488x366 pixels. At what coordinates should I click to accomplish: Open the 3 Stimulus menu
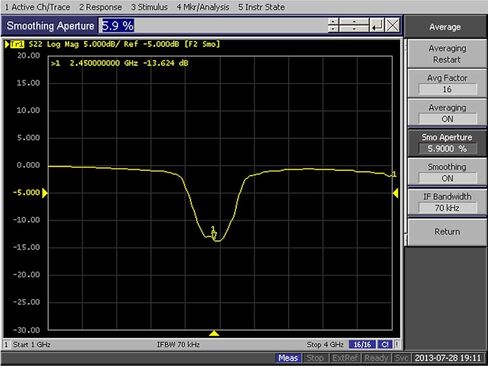[149, 7]
